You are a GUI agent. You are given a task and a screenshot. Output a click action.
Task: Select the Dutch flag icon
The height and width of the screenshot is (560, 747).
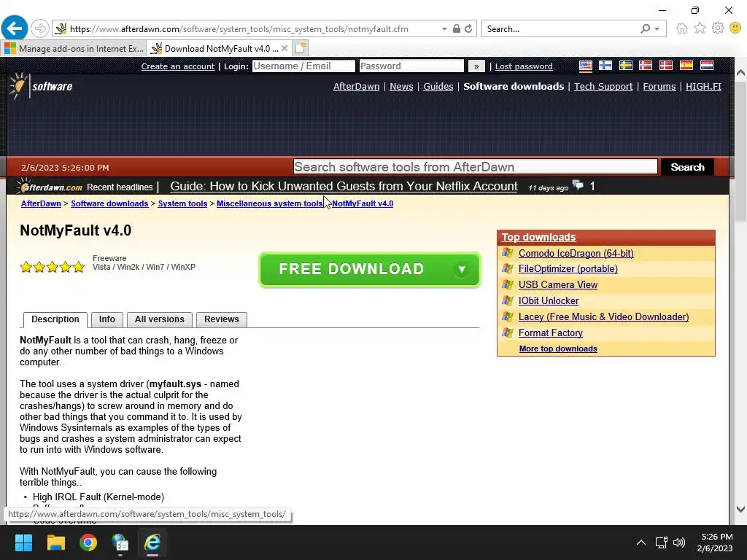(x=706, y=66)
